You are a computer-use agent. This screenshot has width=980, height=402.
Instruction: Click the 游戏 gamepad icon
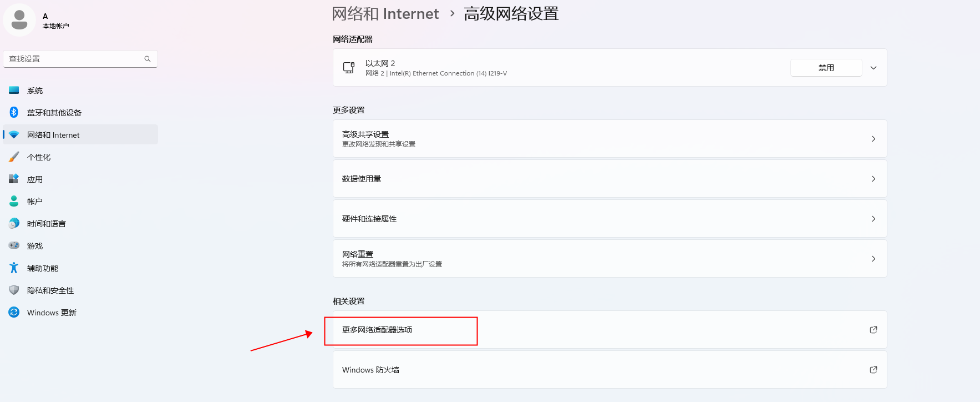point(14,245)
